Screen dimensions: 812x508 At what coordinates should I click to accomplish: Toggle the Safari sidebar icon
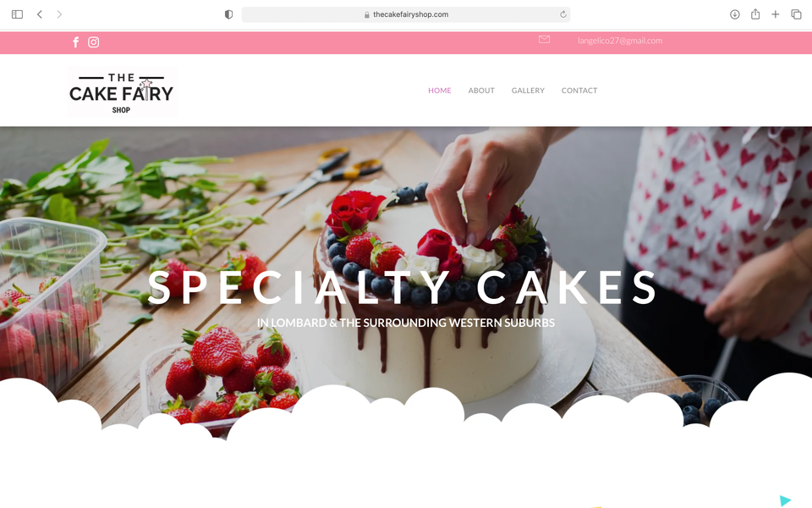coord(17,14)
